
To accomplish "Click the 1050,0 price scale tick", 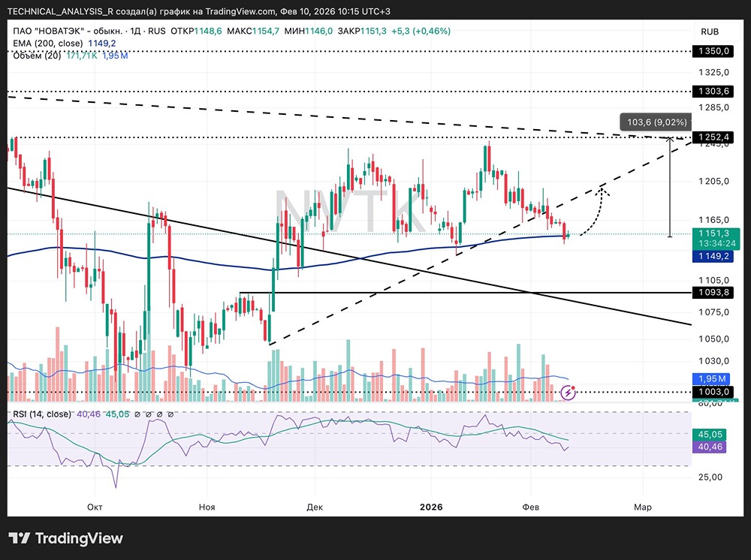I will pos(713,339).
